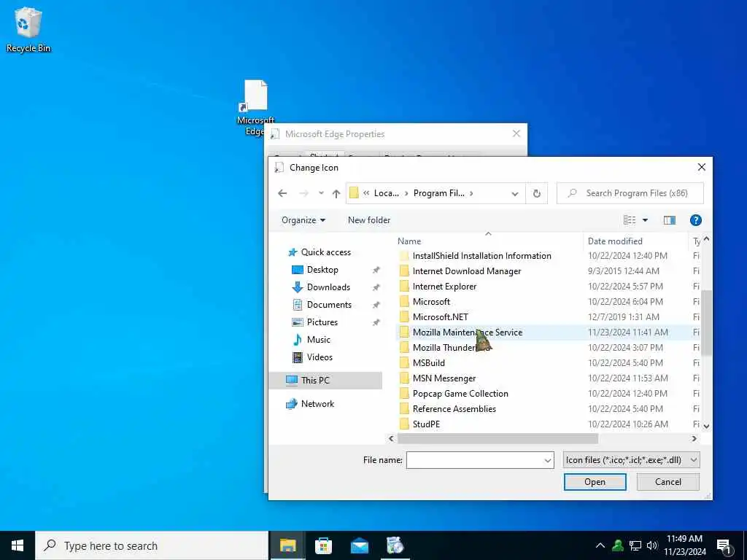Click the taskbar search box
The height and width of the screenshot is (560, 747).
click(x=152, y=545)
